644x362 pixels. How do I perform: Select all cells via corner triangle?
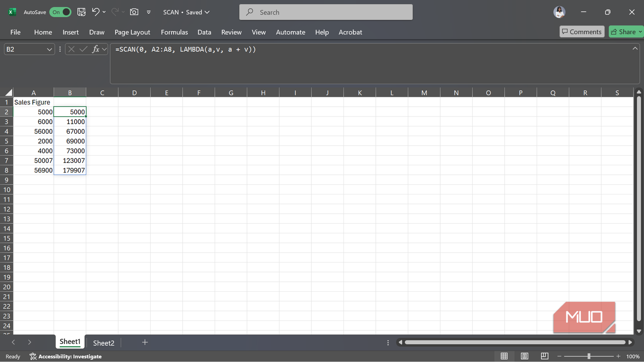8,93
